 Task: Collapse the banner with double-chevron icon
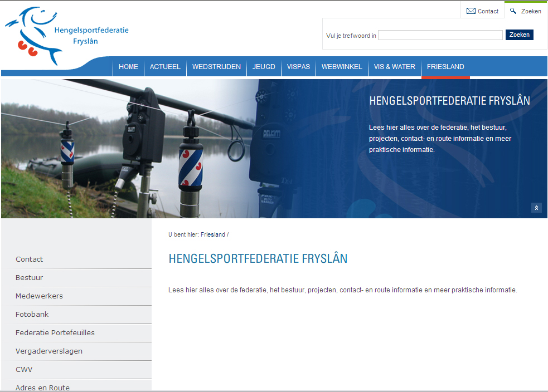[536, 208]
